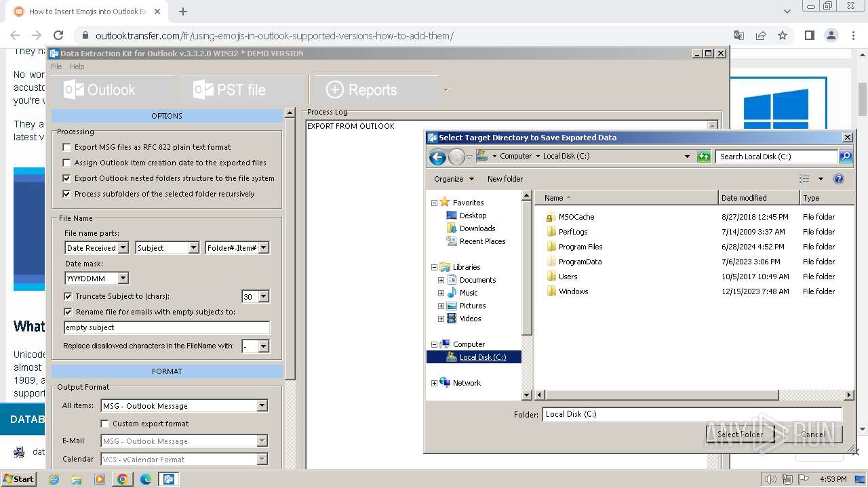Viewport: 868px width, 488px height.
Task: Open new browser tab with plus icon
Action: [x=183, y=12]
